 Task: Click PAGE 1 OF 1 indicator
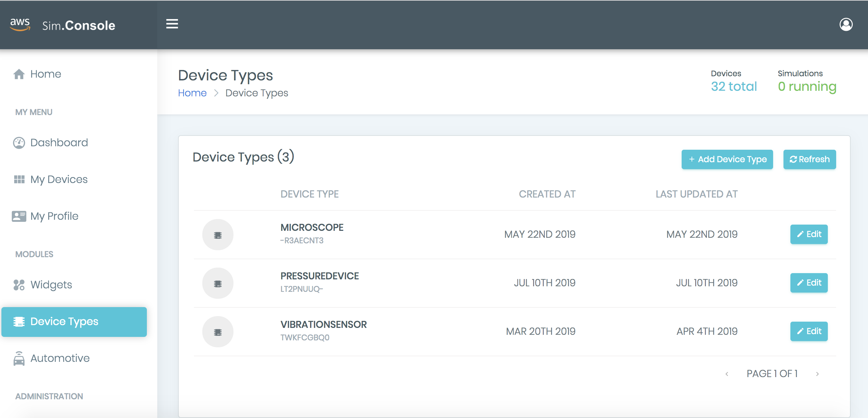[772, 374]
